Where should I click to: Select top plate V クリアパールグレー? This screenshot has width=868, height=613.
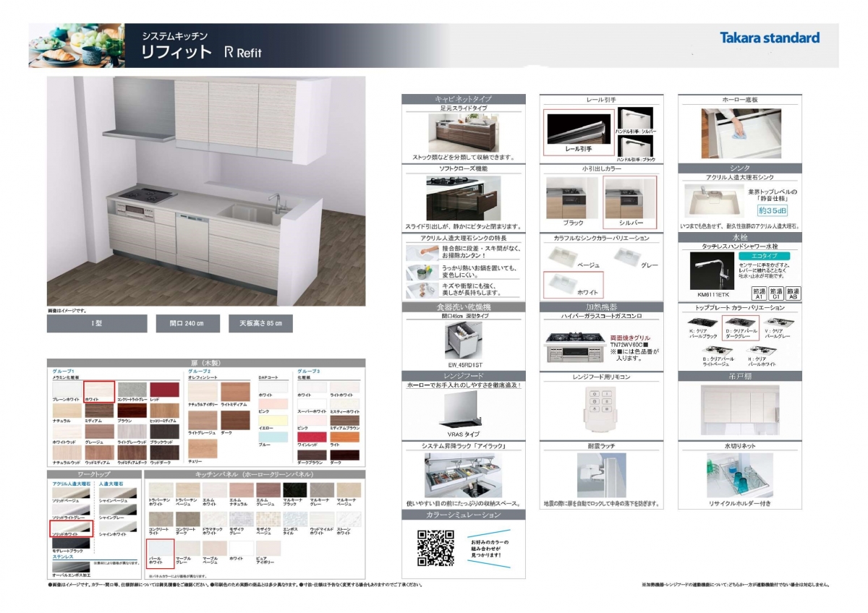pyautogui.click(x=778, y=321)
